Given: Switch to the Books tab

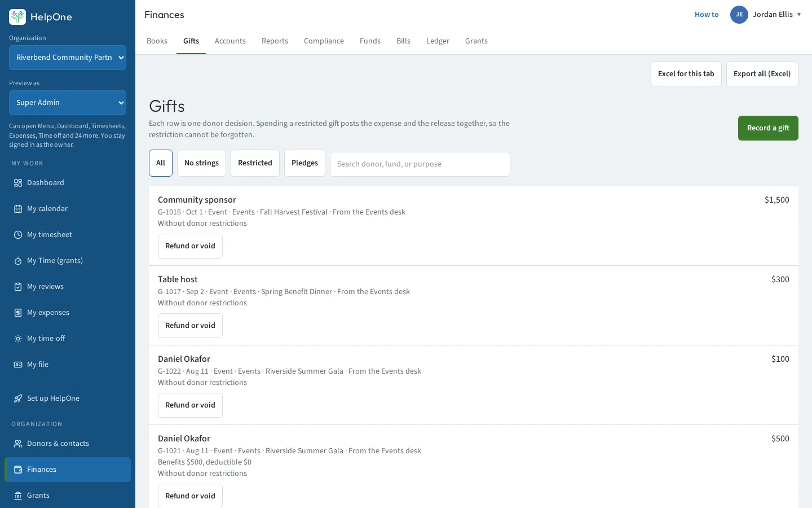Looking at the screenshot, I should coord(157,41).
